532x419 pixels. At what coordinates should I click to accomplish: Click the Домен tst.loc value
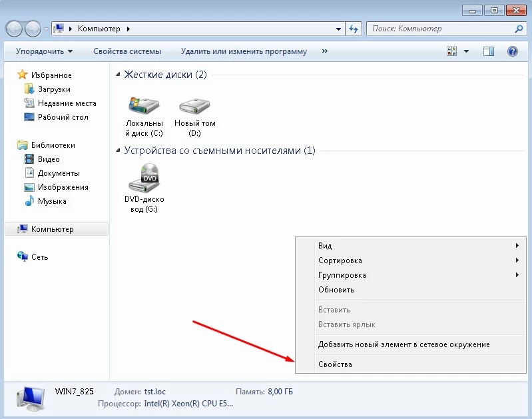[154, 392]
